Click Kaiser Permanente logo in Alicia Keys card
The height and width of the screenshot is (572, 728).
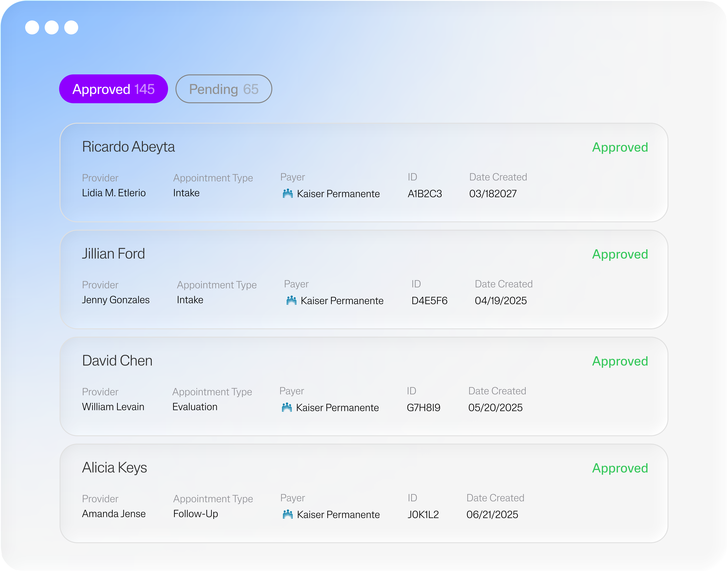tap(288, 514)
